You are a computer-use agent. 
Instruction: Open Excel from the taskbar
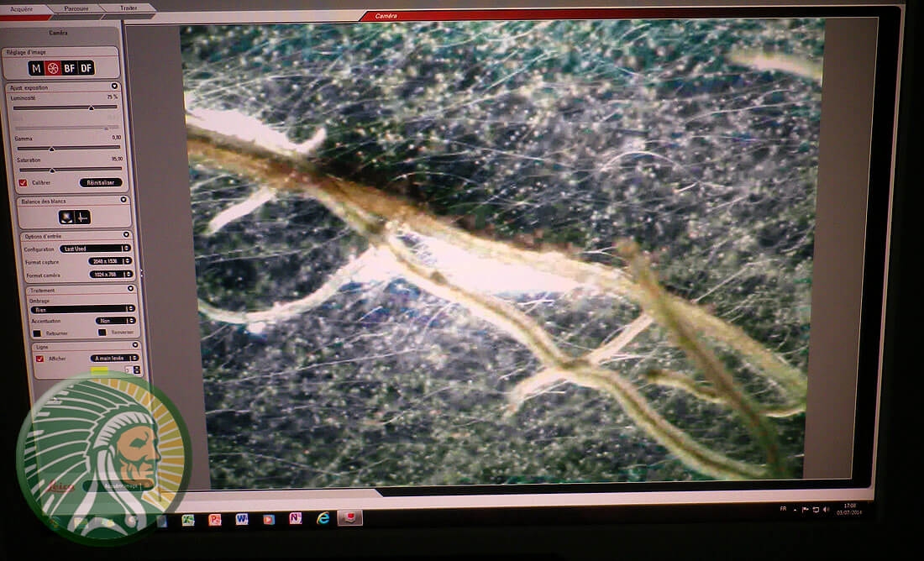(x=188, y=520)
